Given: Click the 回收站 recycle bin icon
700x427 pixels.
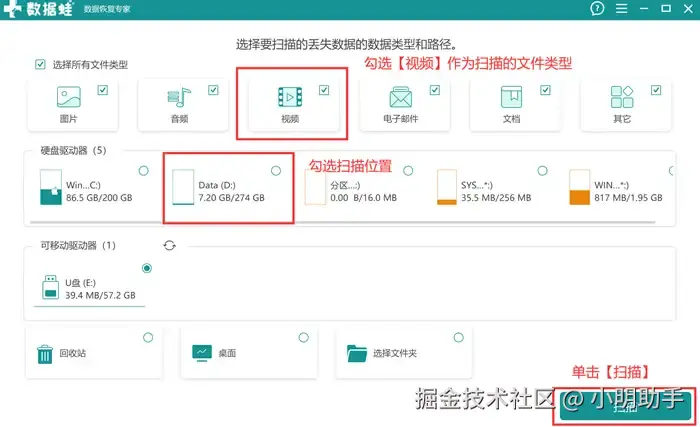Looking at the screenshot, I should (x=45, y=354).
